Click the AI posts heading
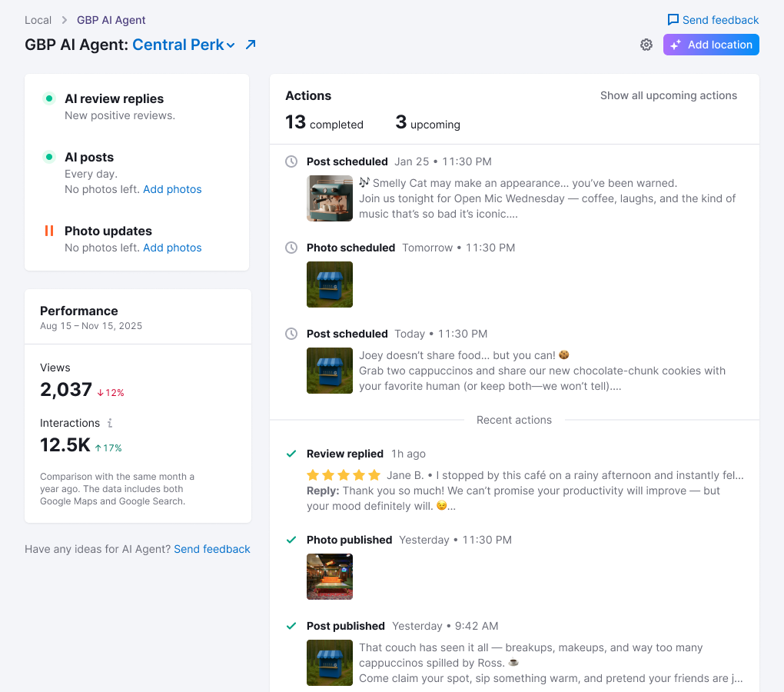784x692 pixels. pos(89,157)
